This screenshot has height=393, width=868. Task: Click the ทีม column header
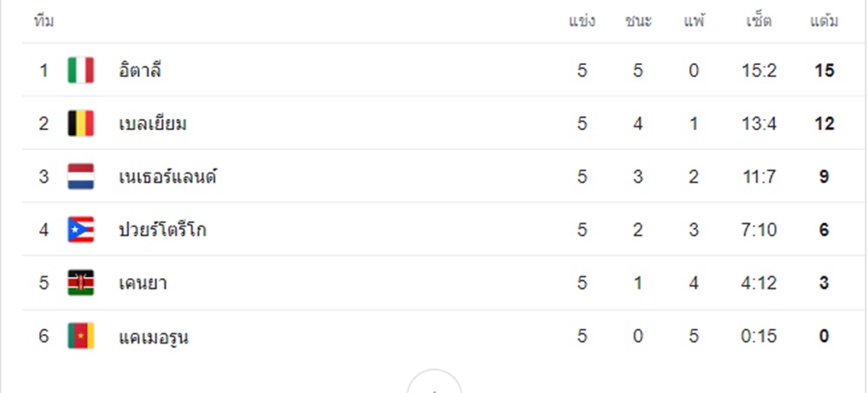click(x=43, y=22)
